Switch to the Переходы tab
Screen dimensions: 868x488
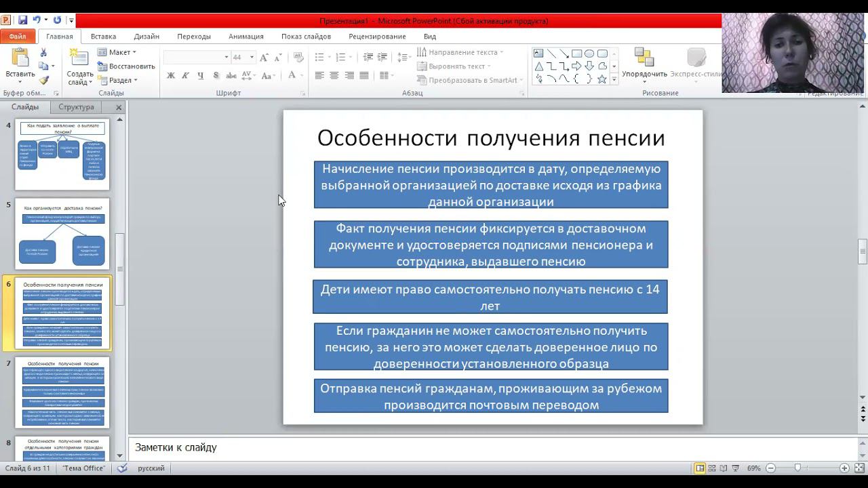tap(194, 37)
